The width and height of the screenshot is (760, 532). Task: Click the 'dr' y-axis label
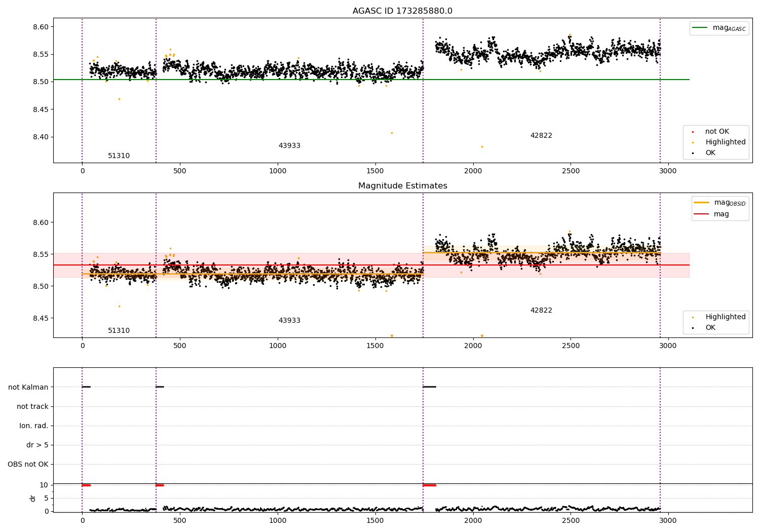[33, 498]
